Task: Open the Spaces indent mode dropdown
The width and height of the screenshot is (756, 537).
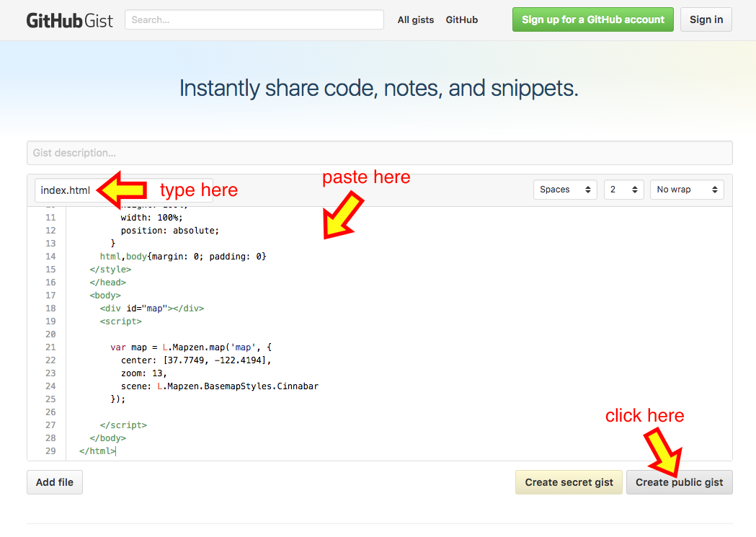Action: tap(565, 190)
